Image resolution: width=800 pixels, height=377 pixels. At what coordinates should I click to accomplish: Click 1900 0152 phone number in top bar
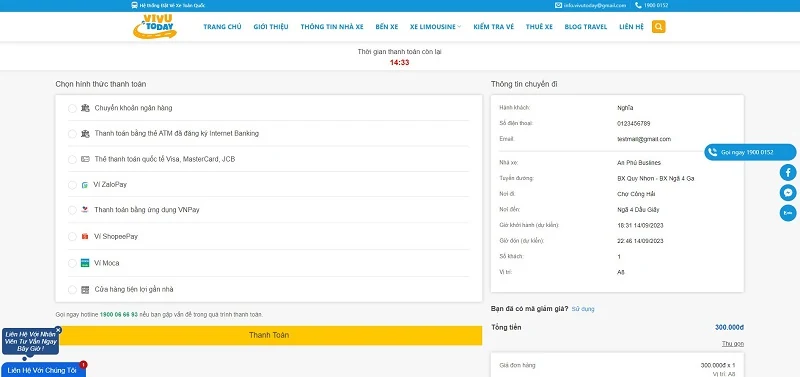pos(657,5)
